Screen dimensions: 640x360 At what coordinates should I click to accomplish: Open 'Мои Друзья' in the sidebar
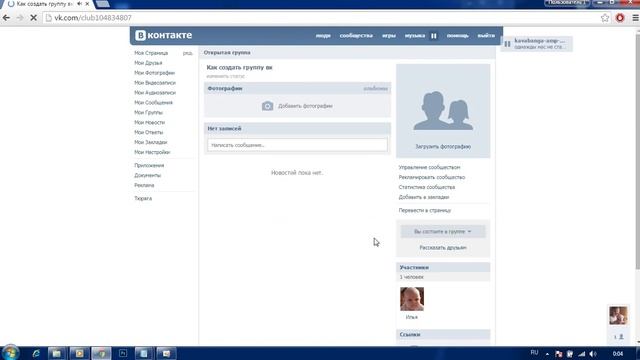148,63
